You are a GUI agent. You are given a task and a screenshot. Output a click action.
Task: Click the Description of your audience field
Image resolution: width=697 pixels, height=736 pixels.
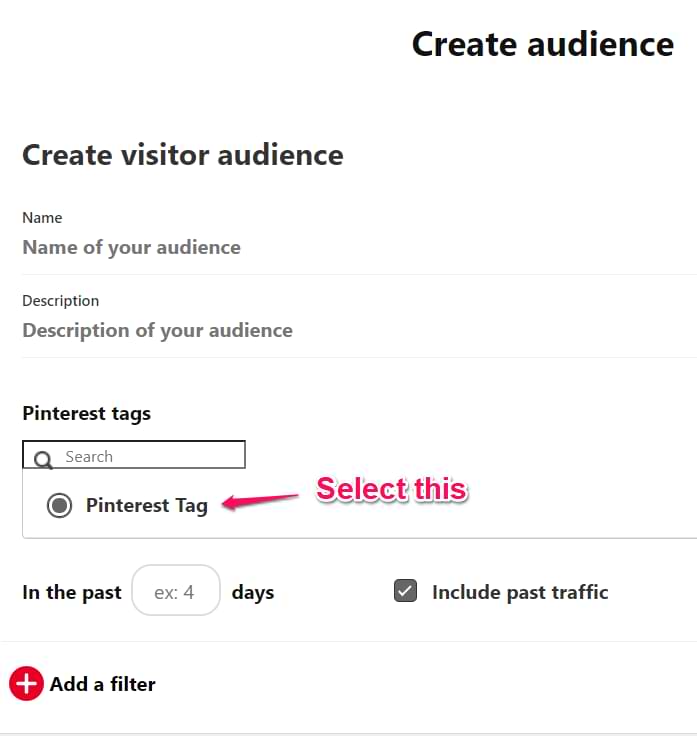pos(359,330)
